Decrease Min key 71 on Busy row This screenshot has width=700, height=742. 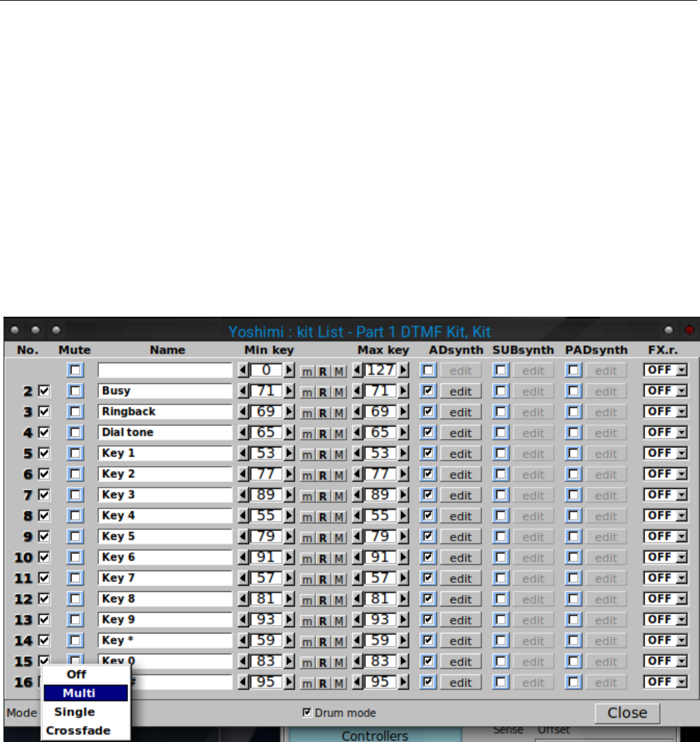[243, 391]
